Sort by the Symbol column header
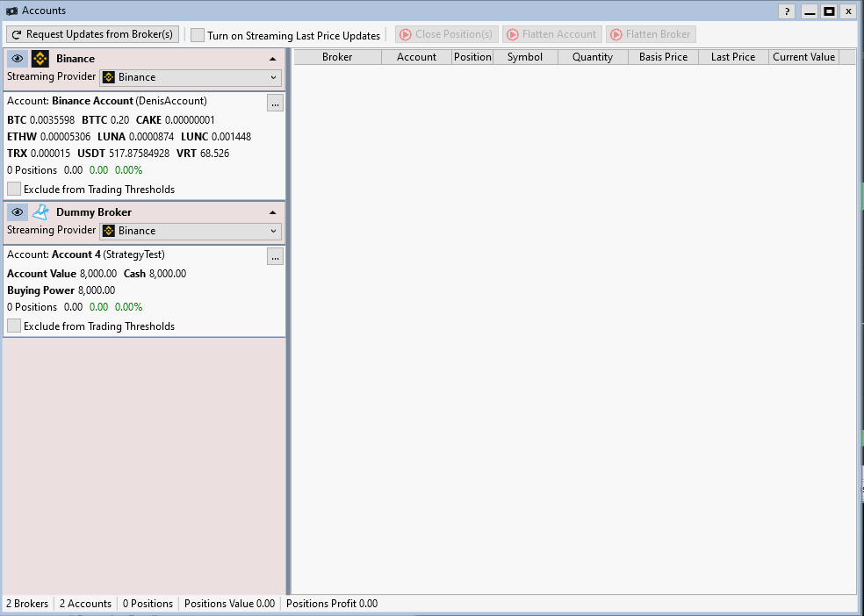 pos(525,57)
